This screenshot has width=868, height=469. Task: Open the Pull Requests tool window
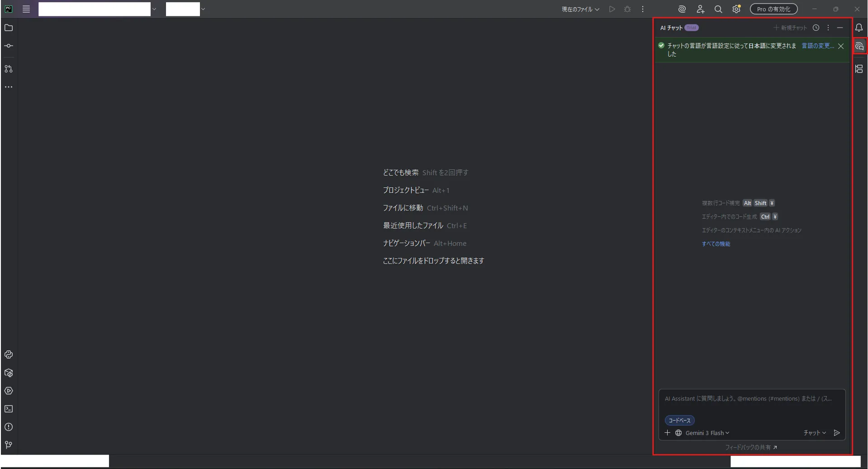pos(9,69)
